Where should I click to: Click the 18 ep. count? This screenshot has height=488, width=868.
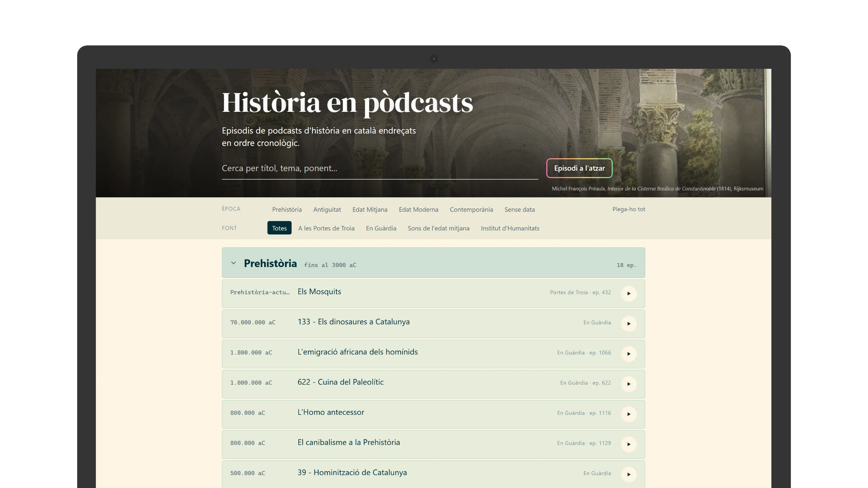click(x=626, y=265)
